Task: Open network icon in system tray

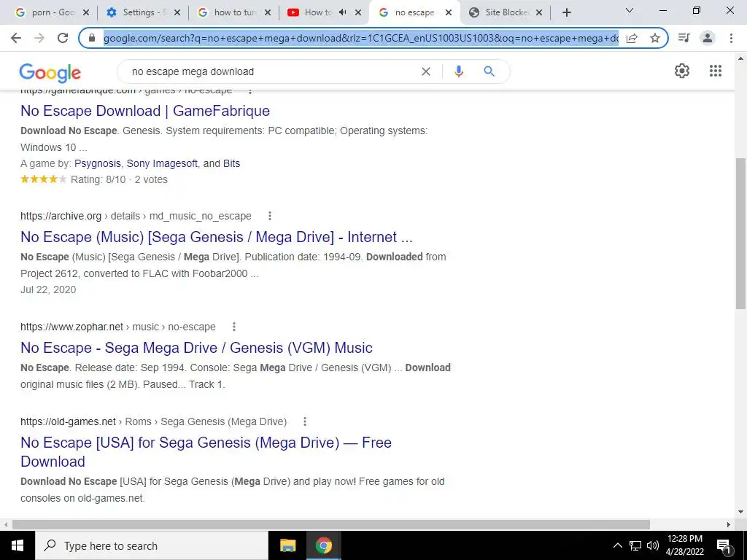Action: [x=635, y=545]
